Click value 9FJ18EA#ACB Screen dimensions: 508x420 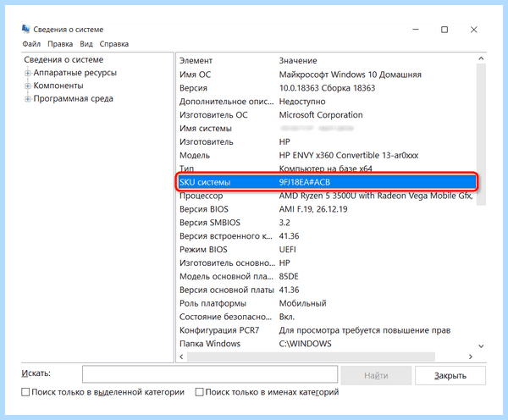click(x=305, y=182)
